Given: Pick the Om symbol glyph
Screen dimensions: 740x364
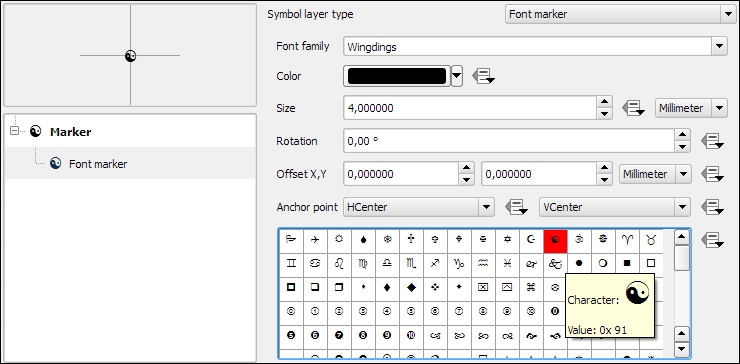Looking at the screenshot, I should [579, 240].
